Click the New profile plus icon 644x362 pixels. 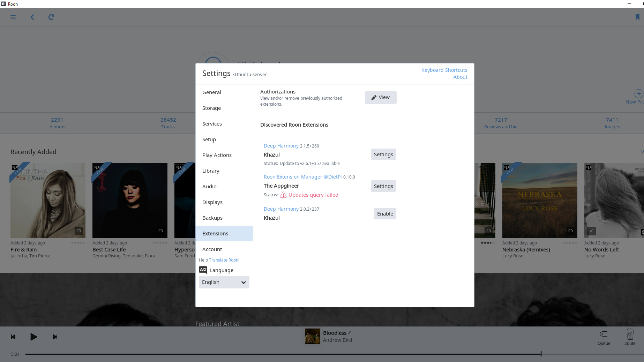pyautogui.click(x=638, y=93)
